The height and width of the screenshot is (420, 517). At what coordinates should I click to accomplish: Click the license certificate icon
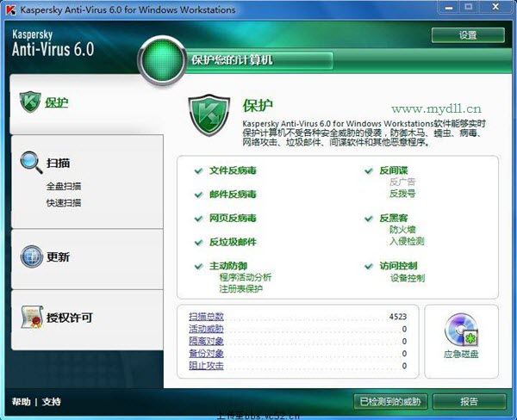pyautogui.click(x=32, y=317)
